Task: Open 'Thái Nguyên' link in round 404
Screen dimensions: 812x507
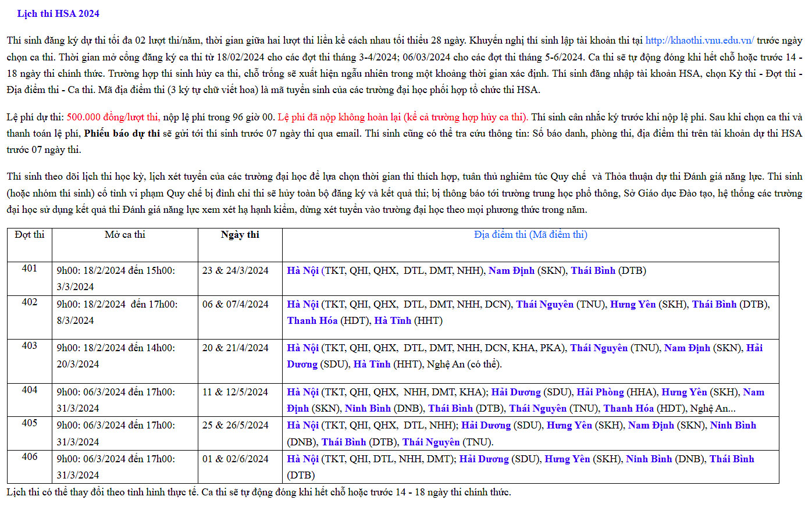Action: pos(538,409)
